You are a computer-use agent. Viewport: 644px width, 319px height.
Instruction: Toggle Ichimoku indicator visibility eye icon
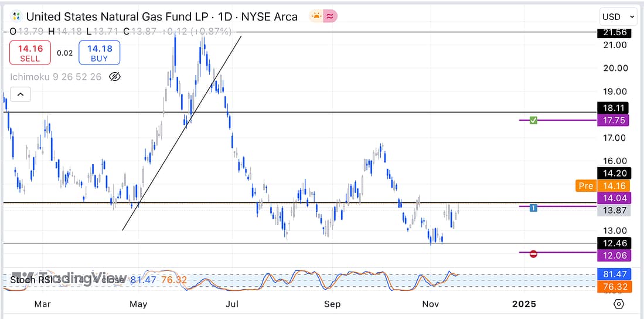pos(115,77)
